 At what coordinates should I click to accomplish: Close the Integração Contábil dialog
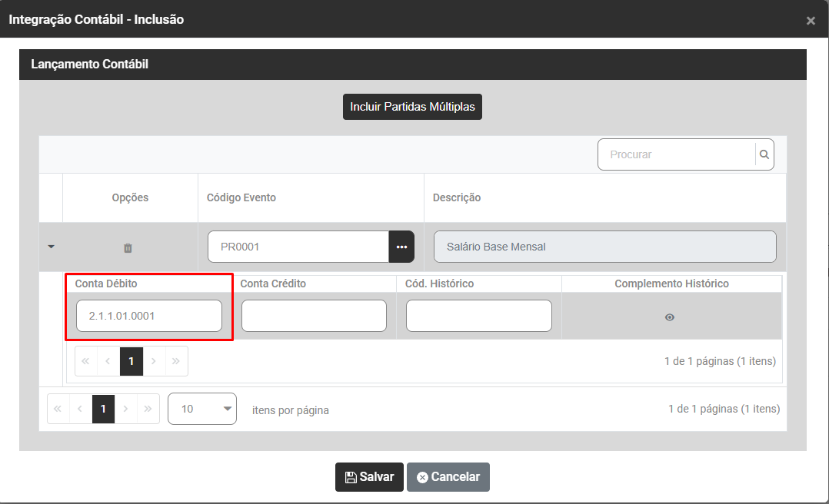[811, 21]
